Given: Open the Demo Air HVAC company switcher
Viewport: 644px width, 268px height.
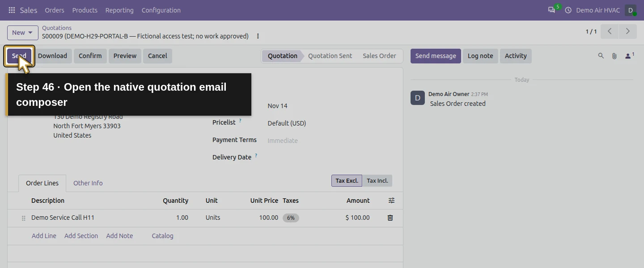Looking at the screenshot, I should click(x=598, y=10).
